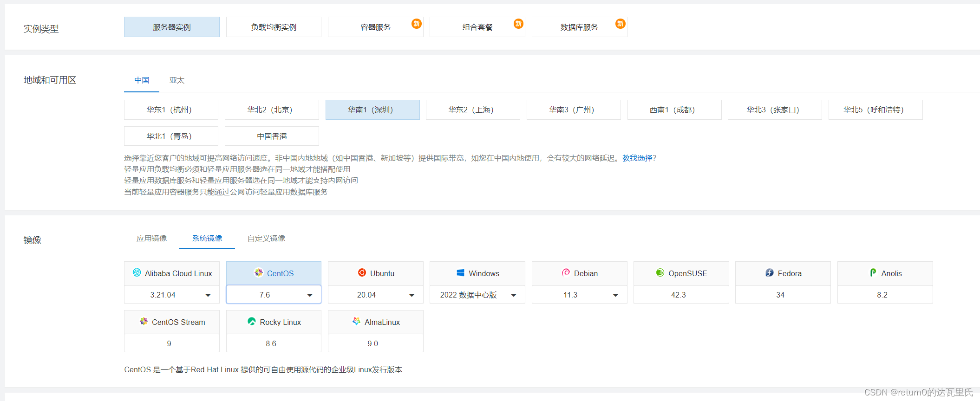The height and width of the screenshot is (401, 980).
Task: Open the CentOS 7.6 version dropdown
Action: point(274,295)
